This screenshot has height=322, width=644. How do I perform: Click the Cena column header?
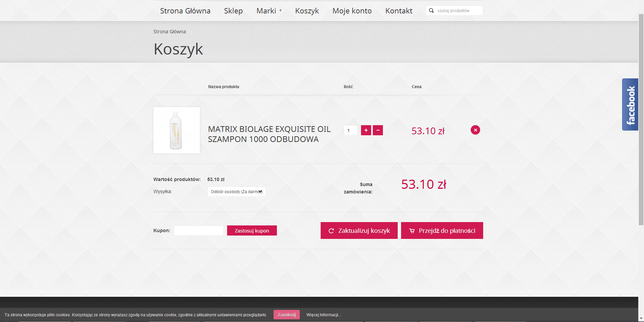click(417, 87)
